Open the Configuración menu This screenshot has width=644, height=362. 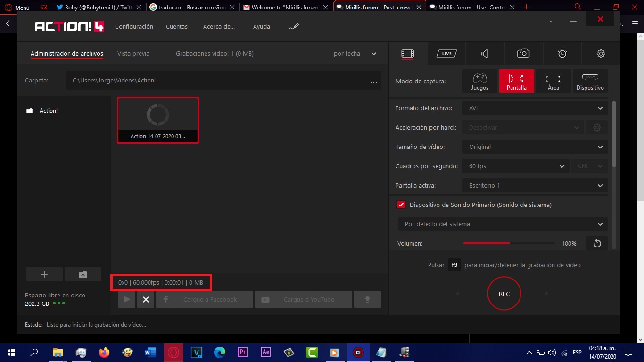(134, 27)
